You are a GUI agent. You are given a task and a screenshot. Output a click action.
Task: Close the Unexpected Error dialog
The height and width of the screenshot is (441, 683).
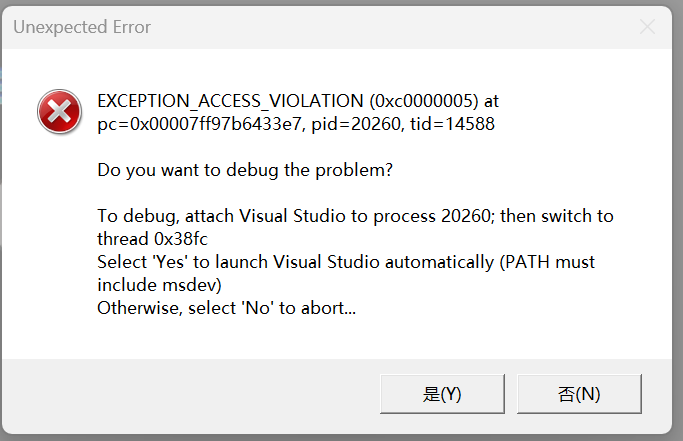click(x=647, y=27)
